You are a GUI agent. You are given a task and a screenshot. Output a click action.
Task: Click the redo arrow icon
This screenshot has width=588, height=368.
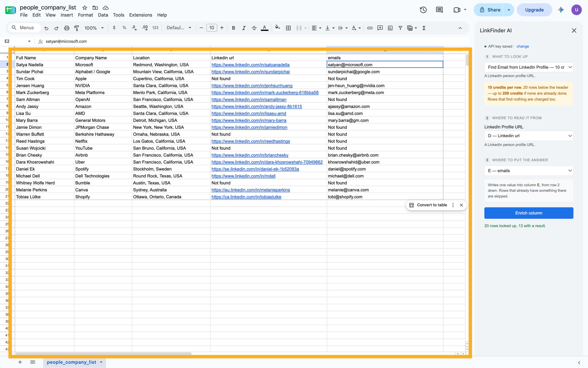56,28
